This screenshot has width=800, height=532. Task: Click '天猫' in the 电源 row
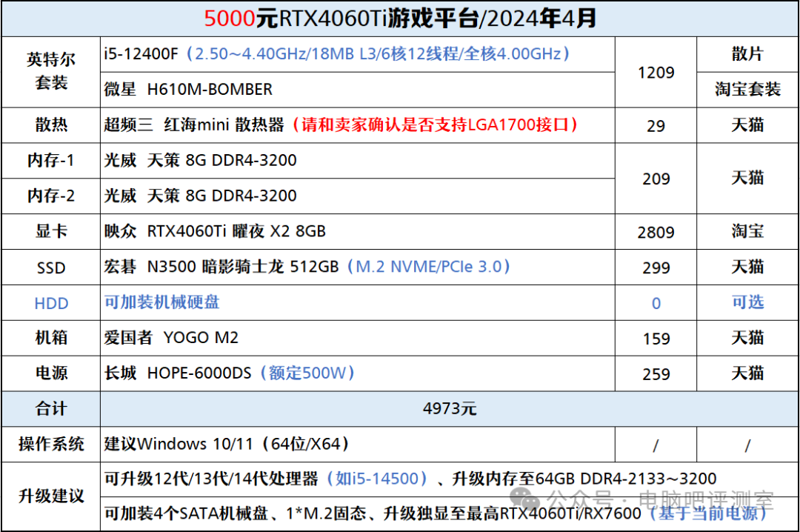747,373
